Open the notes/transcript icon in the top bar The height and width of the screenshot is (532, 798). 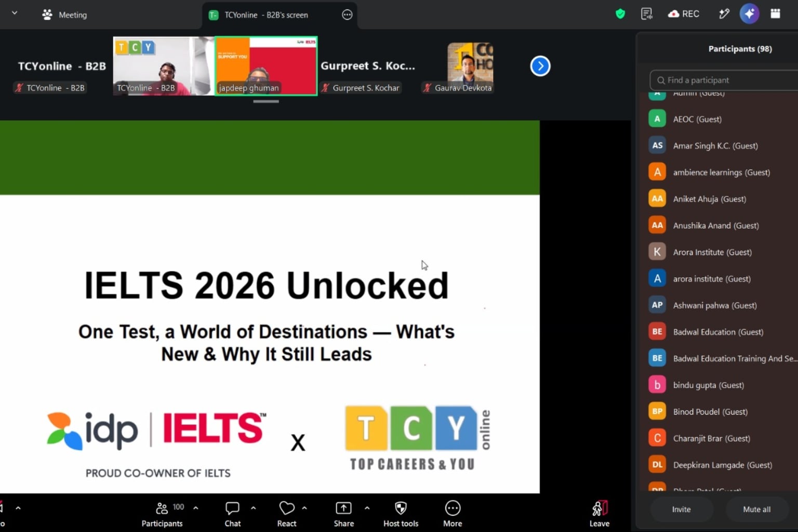(646, 14)
